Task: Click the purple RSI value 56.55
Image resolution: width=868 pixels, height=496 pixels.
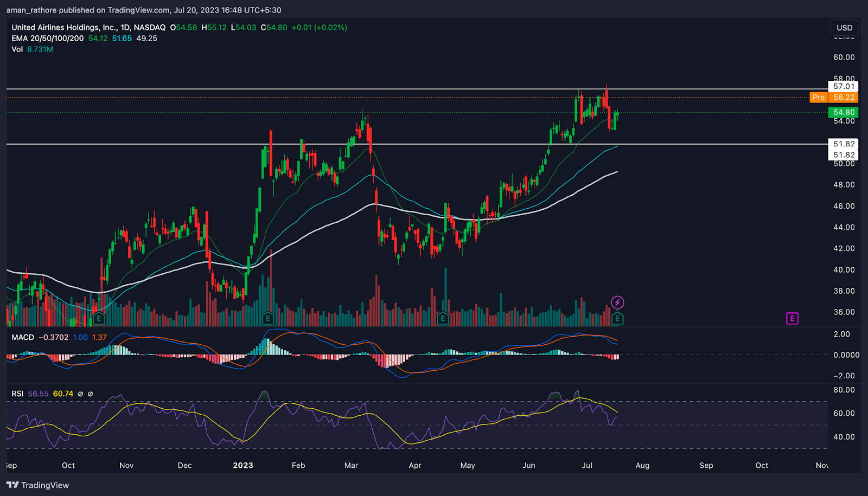Action: (x=38, y=394)
